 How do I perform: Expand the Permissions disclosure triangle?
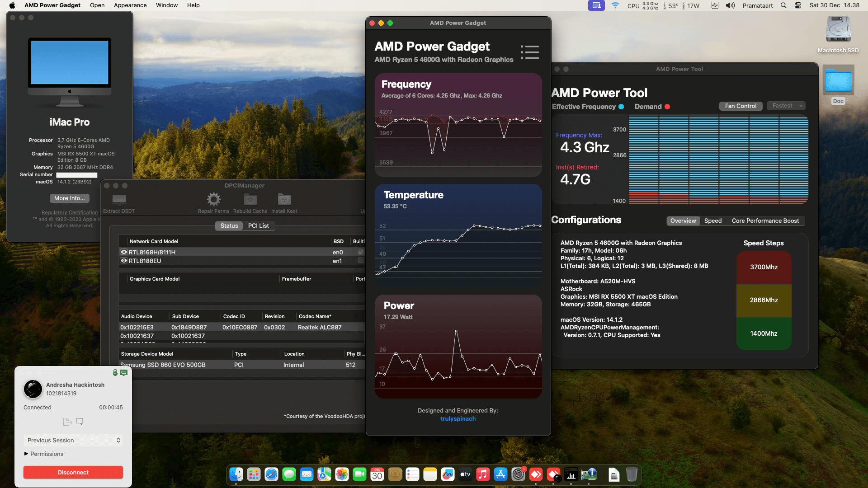click(x=26, y=454)
